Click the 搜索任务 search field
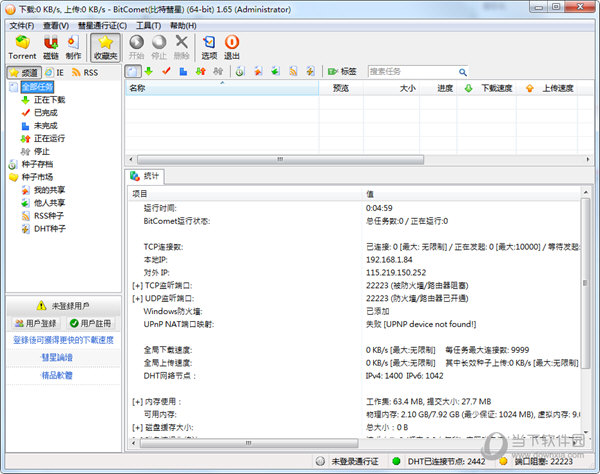Screen dimensions: 600x474 pyautogui.click(x=412, y=72)
